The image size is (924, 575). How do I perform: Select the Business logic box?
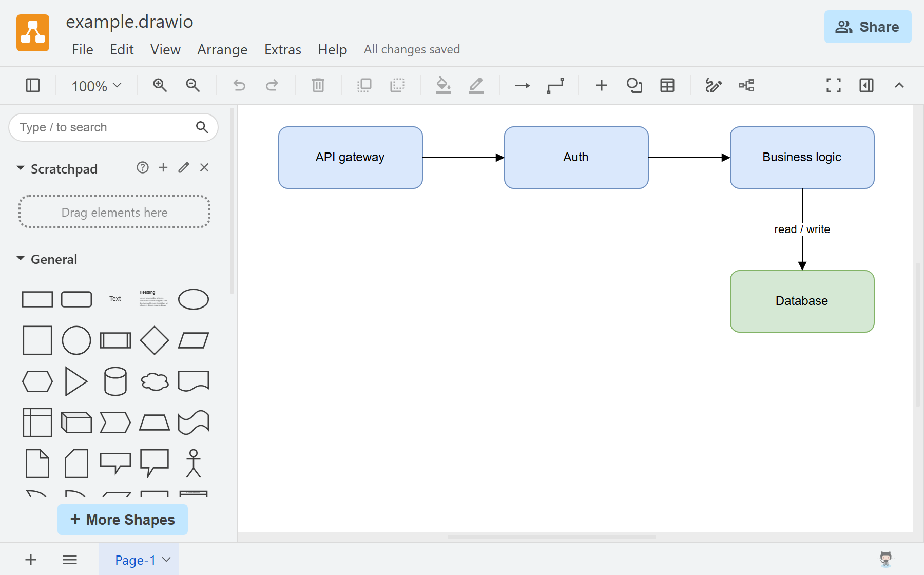point(802,158)
